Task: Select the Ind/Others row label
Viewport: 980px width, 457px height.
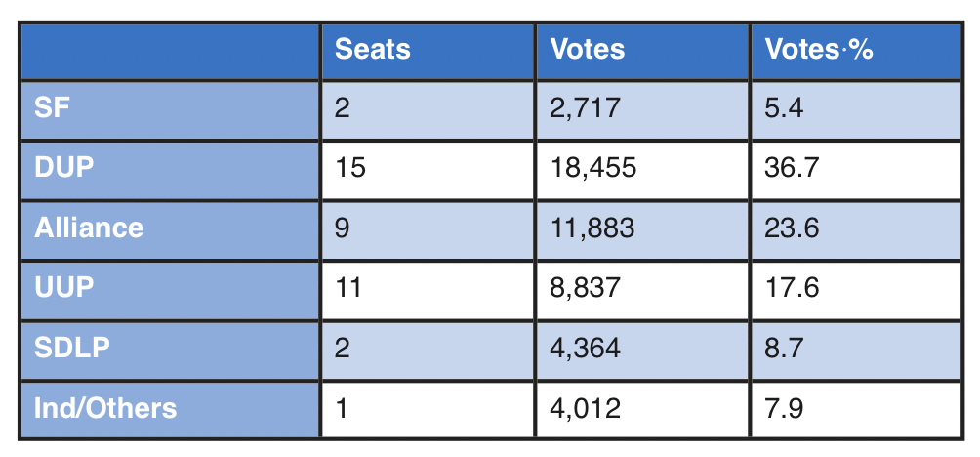Action: (105, 406)
